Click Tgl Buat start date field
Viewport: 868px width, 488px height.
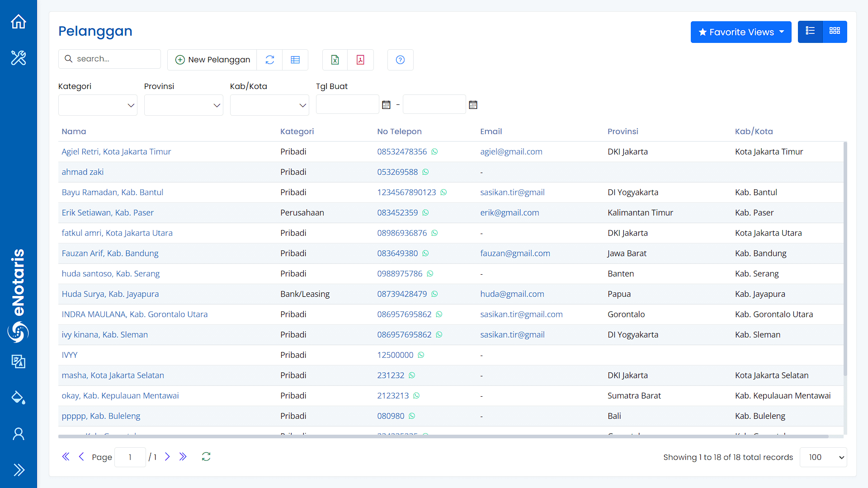347,104
